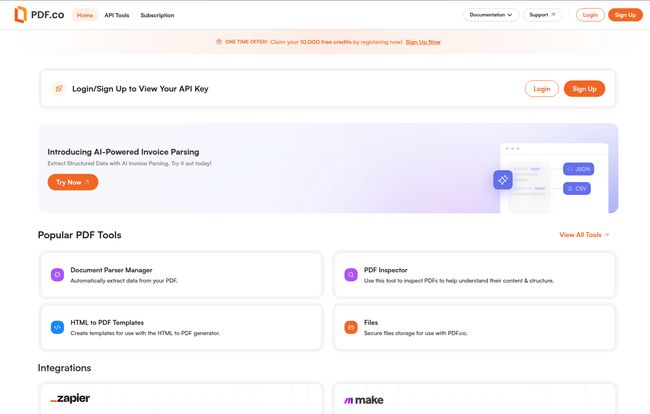
Task: Click Sign Up in the API Key card
Action: pyautogui.click(x=585, y=89)
